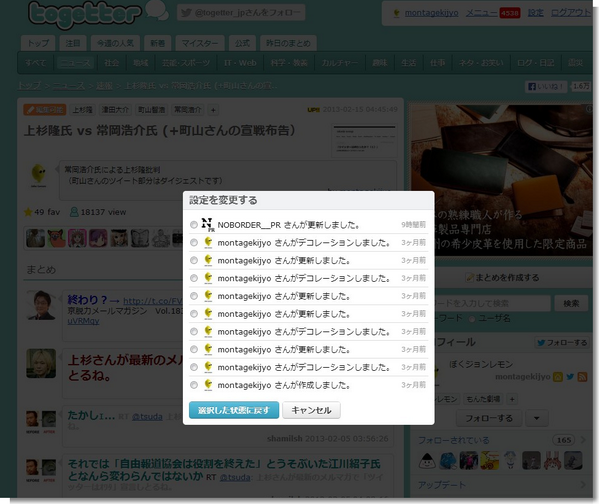599x504 pixels.
Task: Click the キャンセル button
Action: (311, 410)
